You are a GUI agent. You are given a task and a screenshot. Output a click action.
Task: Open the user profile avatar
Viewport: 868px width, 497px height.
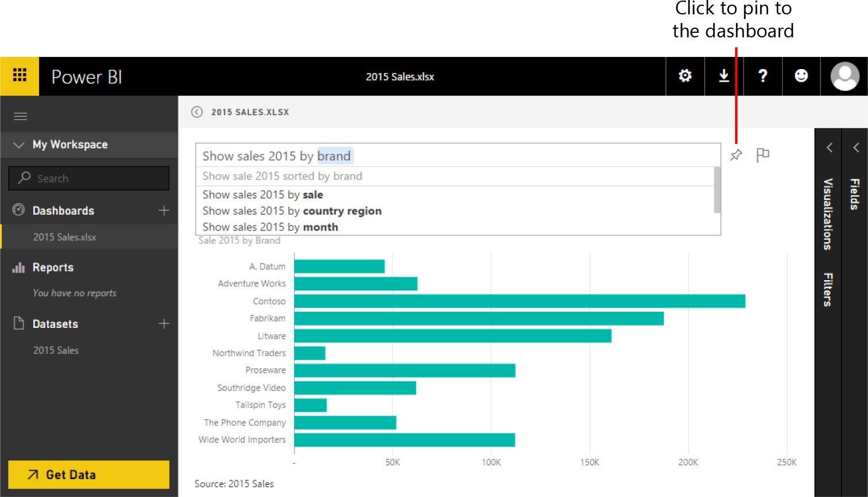(x=845, y=76)
